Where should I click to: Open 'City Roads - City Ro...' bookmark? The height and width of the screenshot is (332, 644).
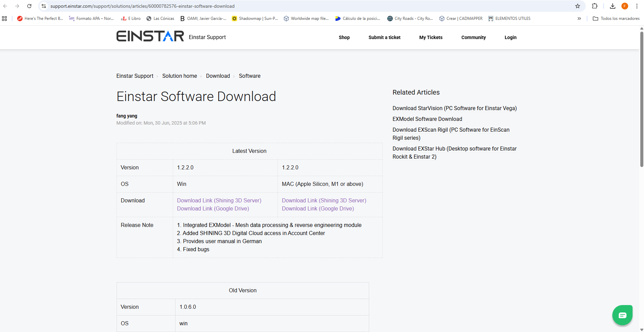410,19
